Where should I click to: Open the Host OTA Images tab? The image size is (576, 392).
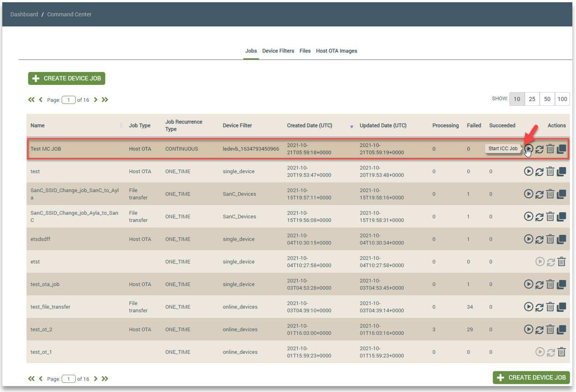click(x=337, y=51)
